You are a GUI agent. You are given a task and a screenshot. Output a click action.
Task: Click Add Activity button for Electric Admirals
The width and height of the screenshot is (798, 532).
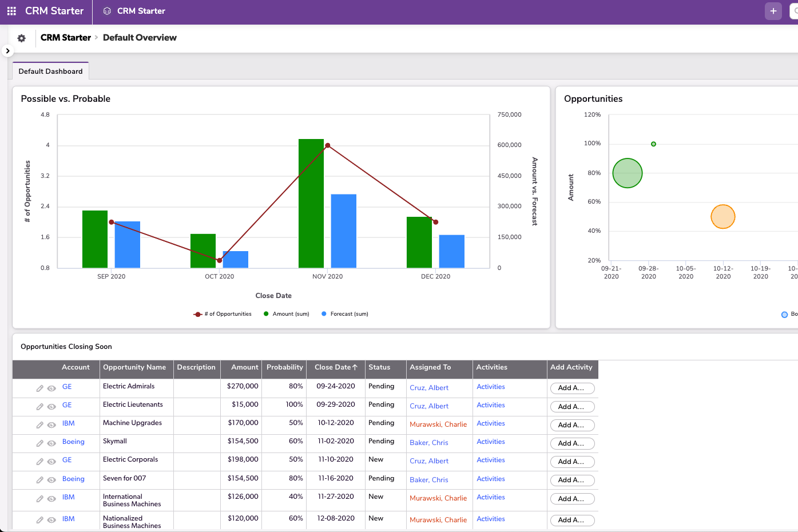click(x=572, y=388)
